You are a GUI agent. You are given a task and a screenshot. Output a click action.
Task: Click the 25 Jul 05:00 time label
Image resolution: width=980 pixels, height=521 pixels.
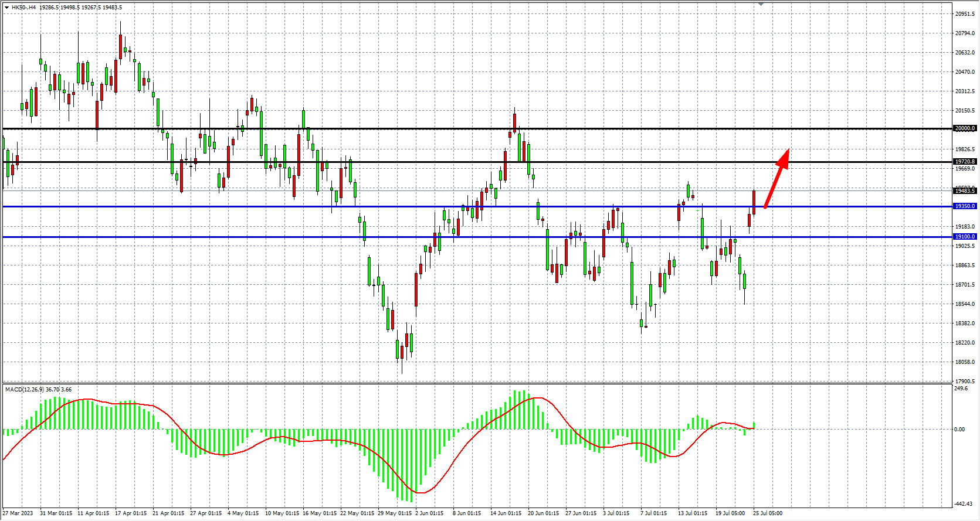coord(768,513)
